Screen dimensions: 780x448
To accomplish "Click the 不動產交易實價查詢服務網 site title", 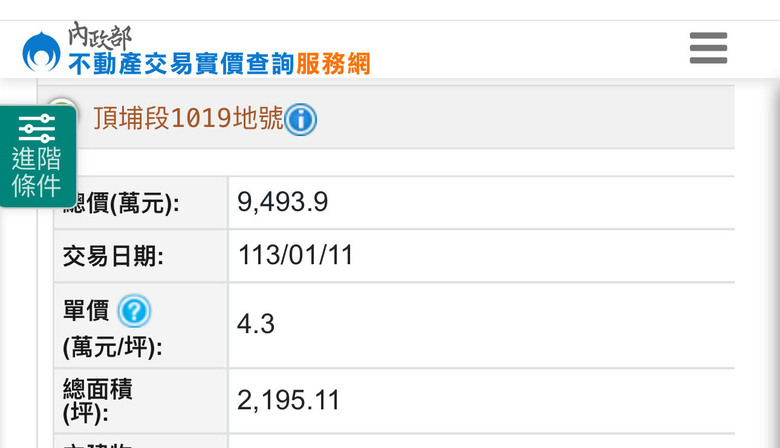I will click(x=219, y=65).
